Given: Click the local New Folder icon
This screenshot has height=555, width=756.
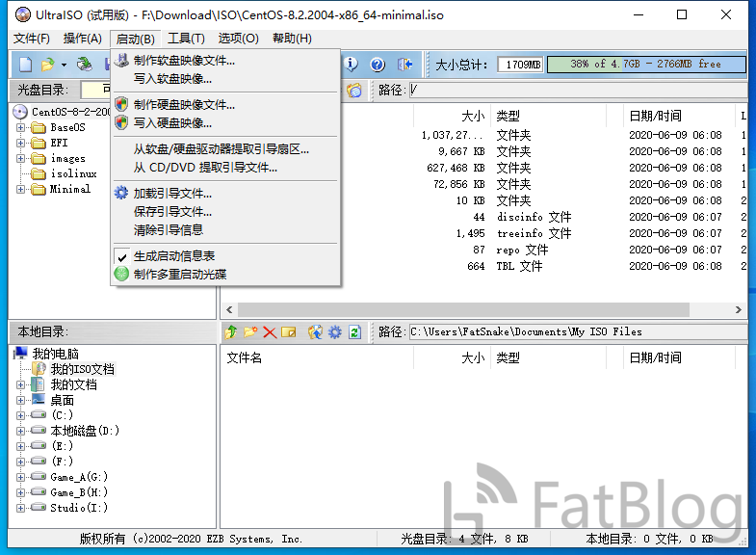Looking at the screenshot, I should coord(250,331).
